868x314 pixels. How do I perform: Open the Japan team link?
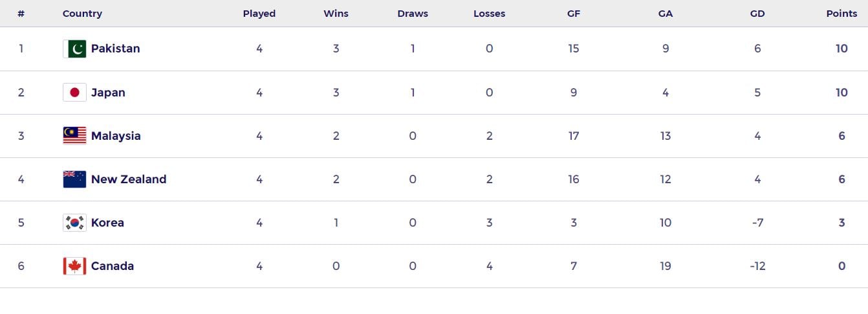pyautogui.click(x=108, y=93)
